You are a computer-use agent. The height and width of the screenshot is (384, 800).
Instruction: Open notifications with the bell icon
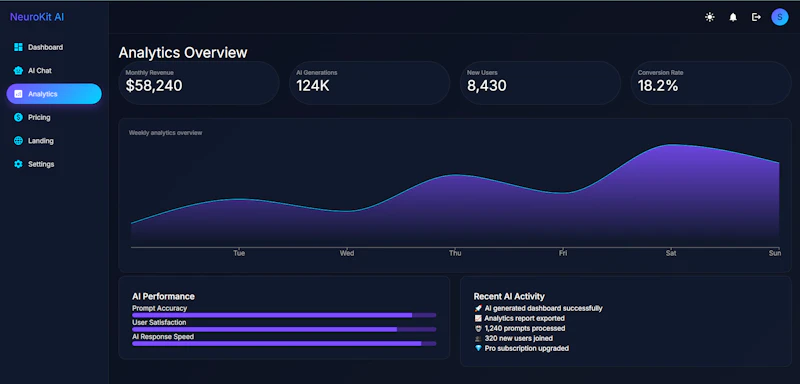(733, 17)
